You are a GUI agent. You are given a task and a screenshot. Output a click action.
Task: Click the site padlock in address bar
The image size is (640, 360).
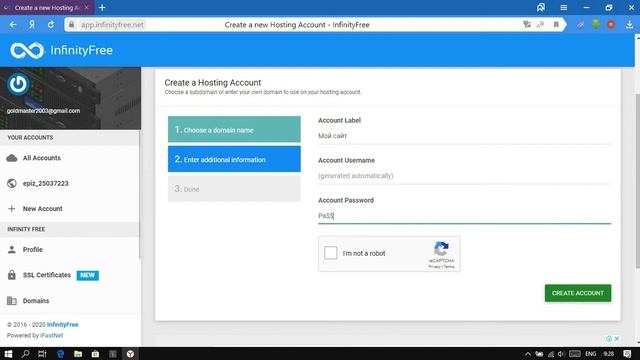point(71,24)
